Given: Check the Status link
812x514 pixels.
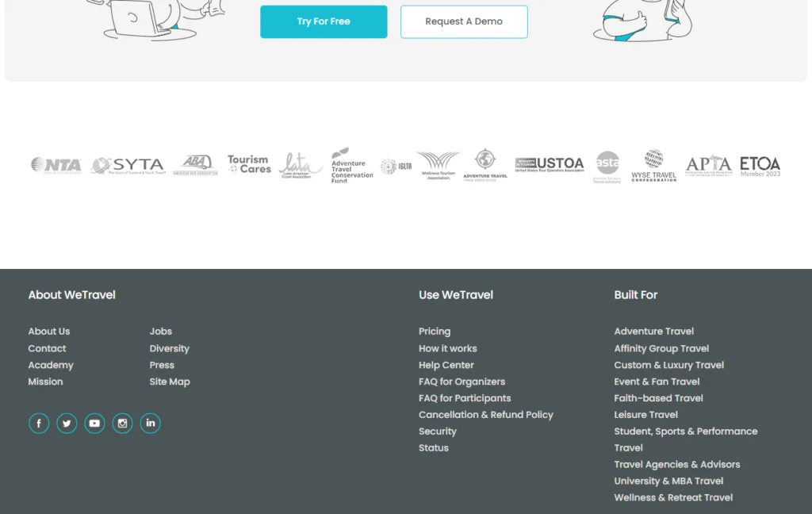Looking at the screenshot, I should [x=434, y=448].
